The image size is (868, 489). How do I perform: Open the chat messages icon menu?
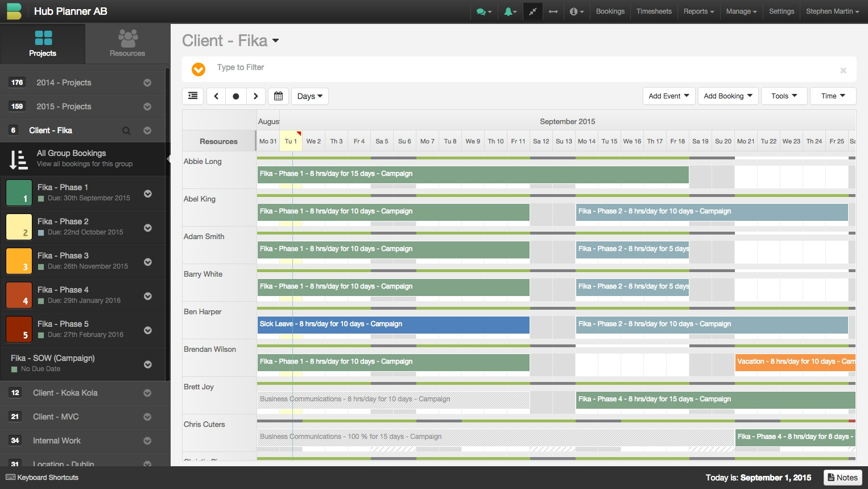[484, 11]
